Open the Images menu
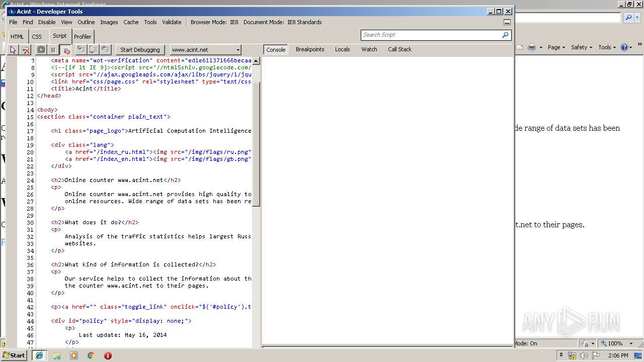 click(109, 22)
